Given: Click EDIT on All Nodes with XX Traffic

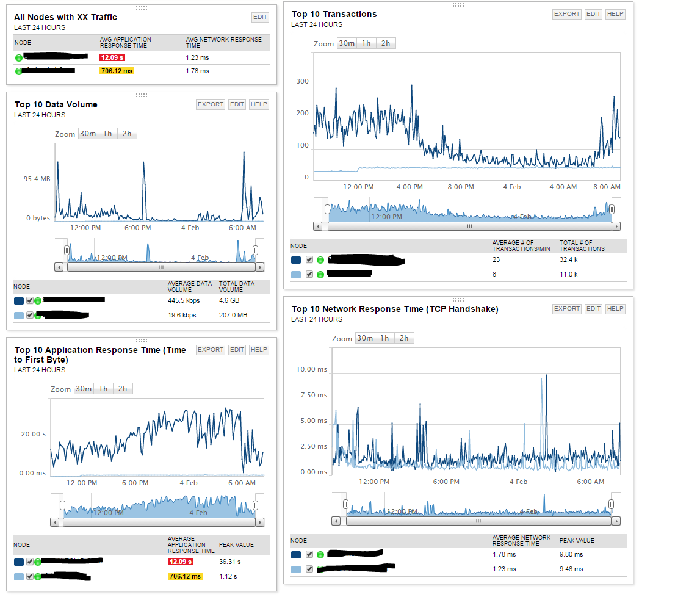Looking at the screenshot, I should (260, 17).
